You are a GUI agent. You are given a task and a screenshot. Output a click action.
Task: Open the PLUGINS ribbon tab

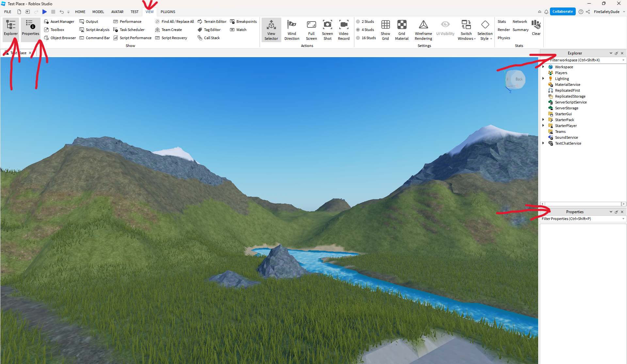click(x=168, y=12)
